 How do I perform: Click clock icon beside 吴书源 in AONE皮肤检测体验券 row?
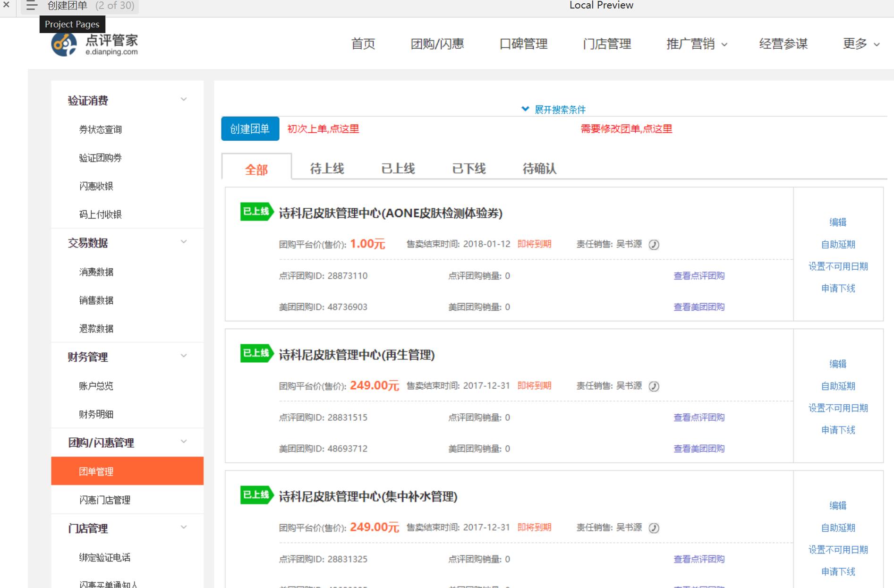click(x=654, y=245)
